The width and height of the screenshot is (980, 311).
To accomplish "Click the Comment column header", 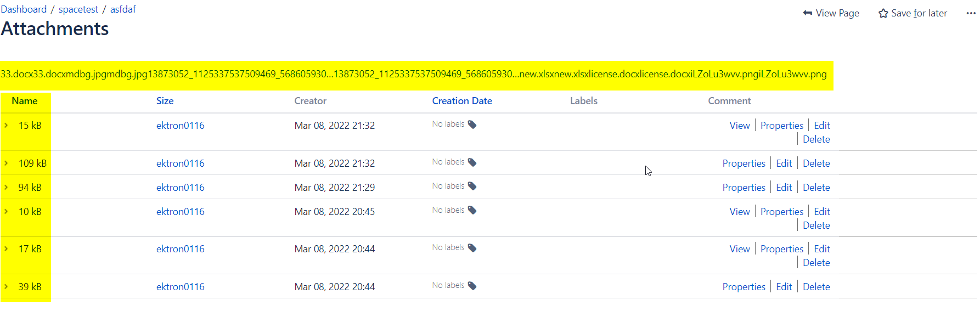I will click(729, 101).
